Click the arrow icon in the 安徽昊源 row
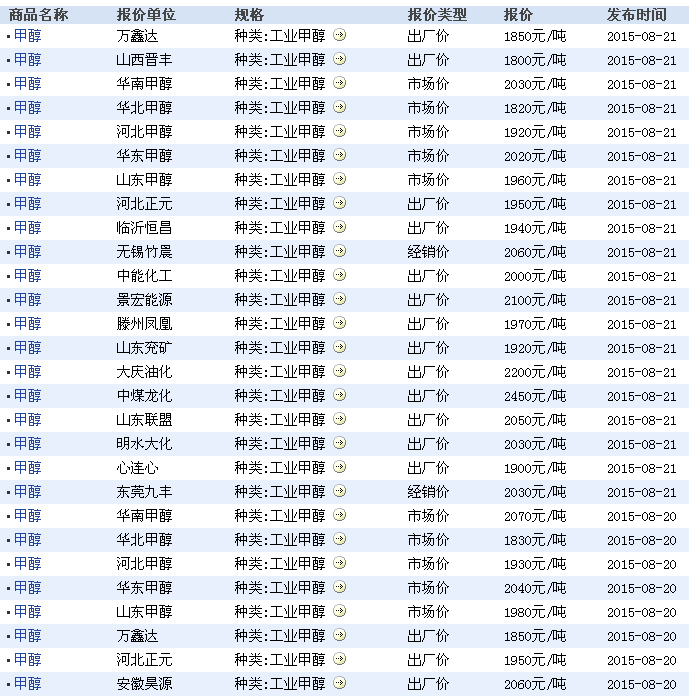The width and height of the screenshot is (689, 700). click(339, 683)
